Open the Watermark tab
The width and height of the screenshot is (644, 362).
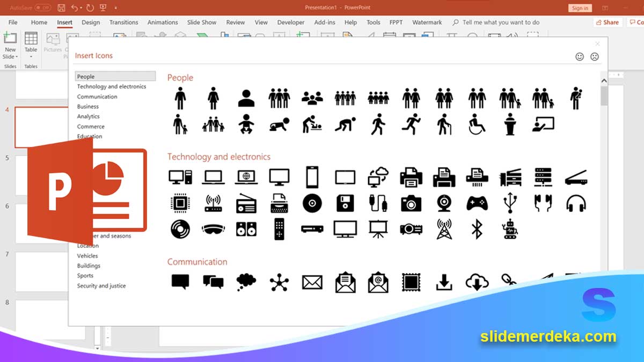[x=427, y=23]
